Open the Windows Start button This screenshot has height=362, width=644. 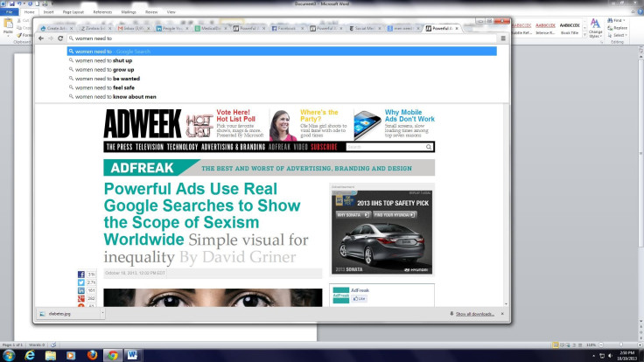tap(9, 355)
